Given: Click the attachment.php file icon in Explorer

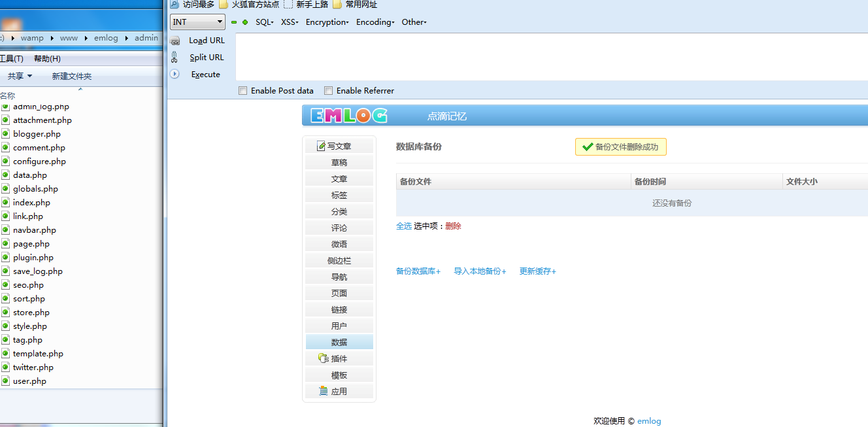Looking at the screenshot, I should (5, 120).
